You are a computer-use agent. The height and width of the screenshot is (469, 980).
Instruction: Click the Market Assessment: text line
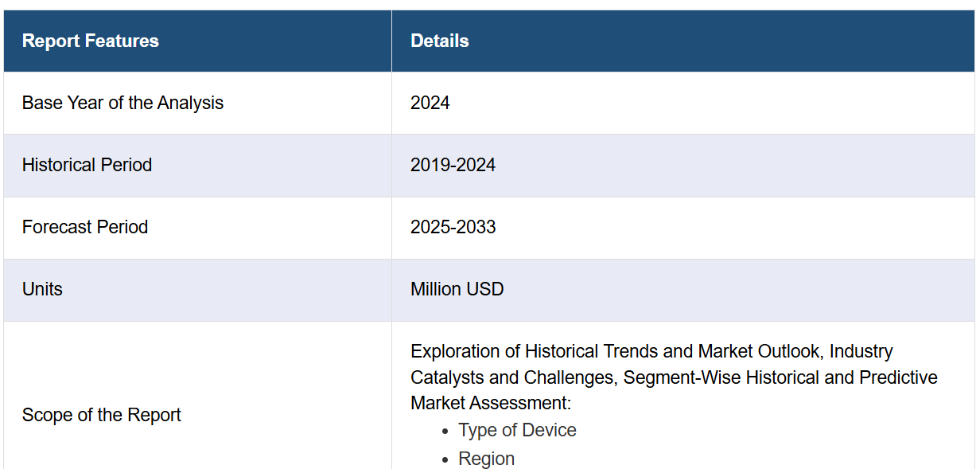491,403
